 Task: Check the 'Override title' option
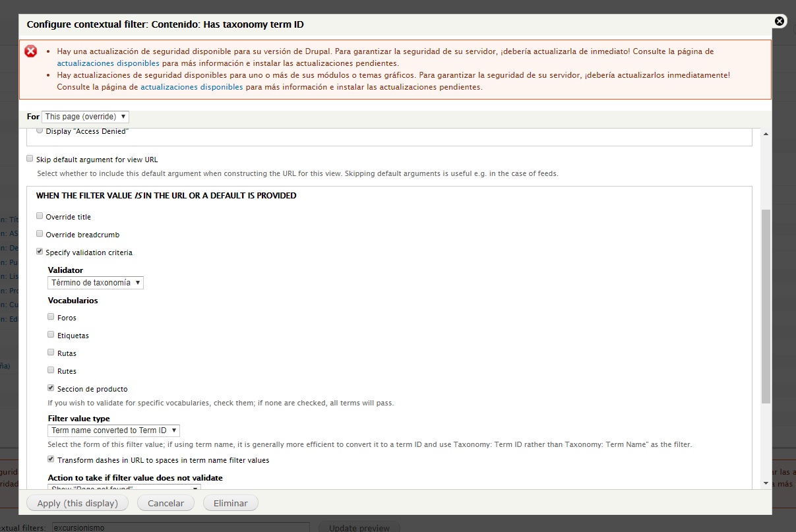click(39, 216)
